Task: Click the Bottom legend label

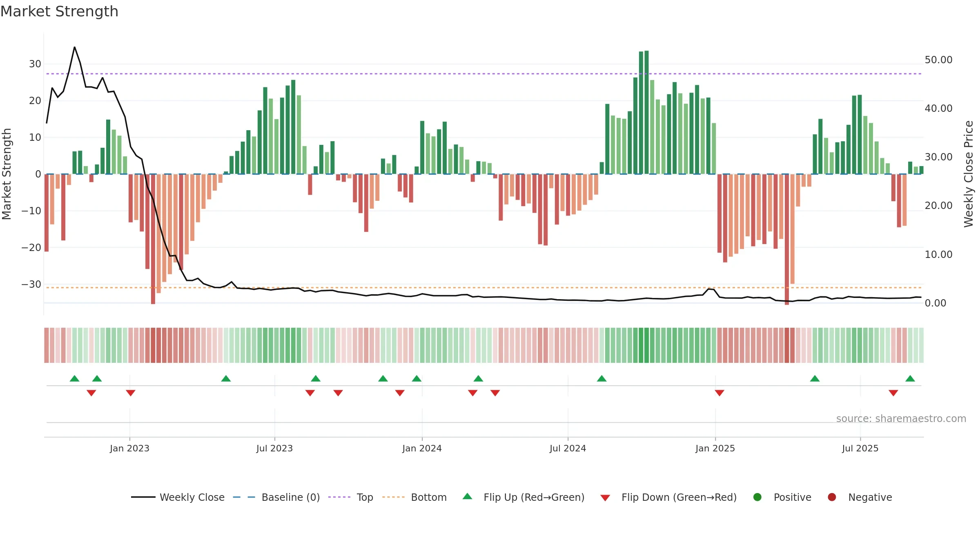Action: 429,497
